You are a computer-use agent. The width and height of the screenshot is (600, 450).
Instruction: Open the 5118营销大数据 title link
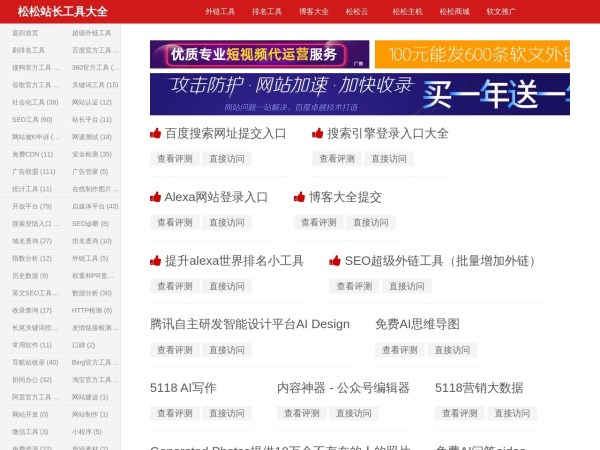[478, 388]
